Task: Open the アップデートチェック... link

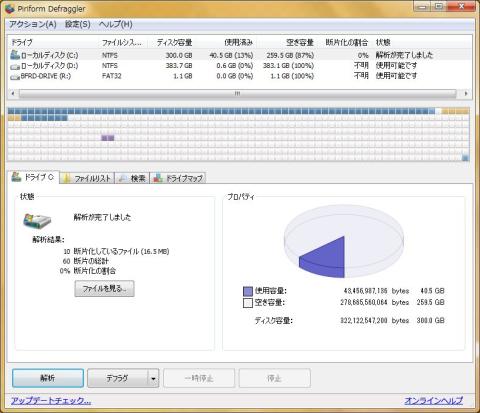Action: pyautogui.click(x=51, y=400)
